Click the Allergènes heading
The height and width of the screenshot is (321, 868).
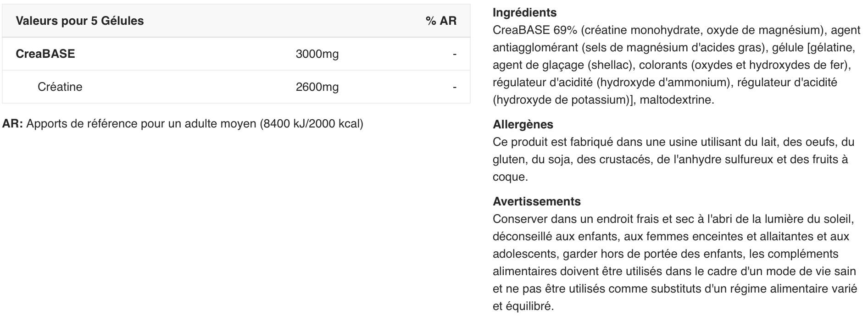[523, 125]
